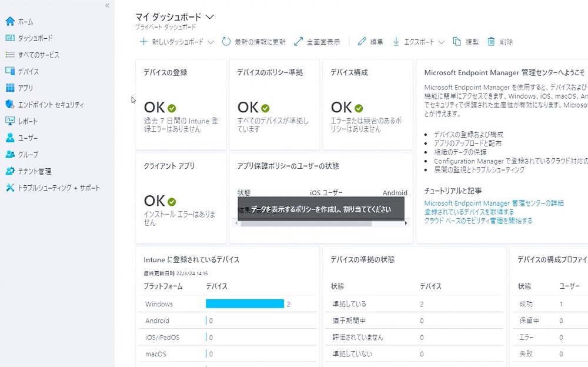588x367 pixels.
Task: Click the デバイスの登録 tile title
Action: [x=165, y=72]
